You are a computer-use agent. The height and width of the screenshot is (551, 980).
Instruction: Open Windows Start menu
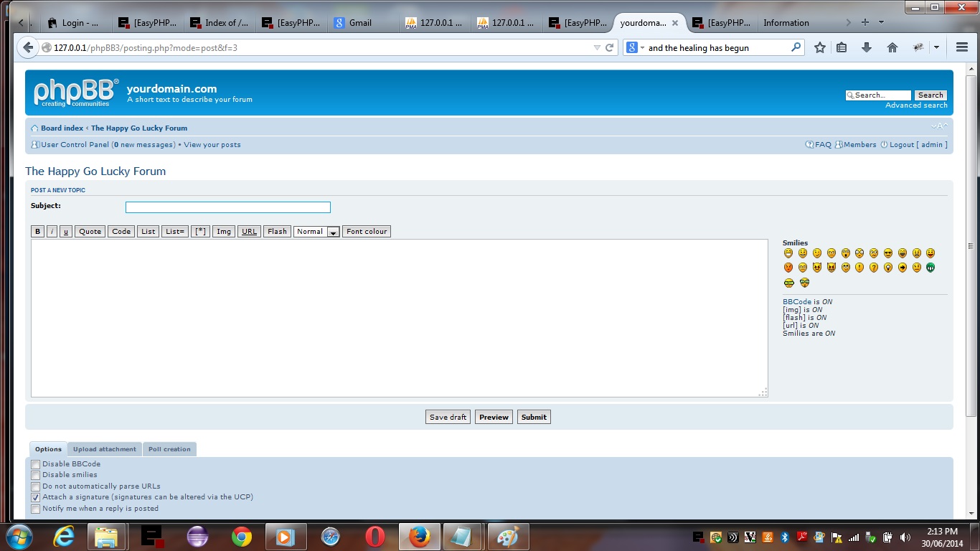coord(19,537)
